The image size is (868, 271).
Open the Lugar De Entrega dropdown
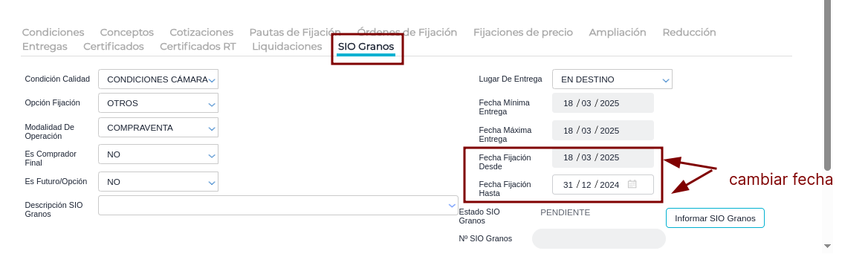(x=612, y=79)
